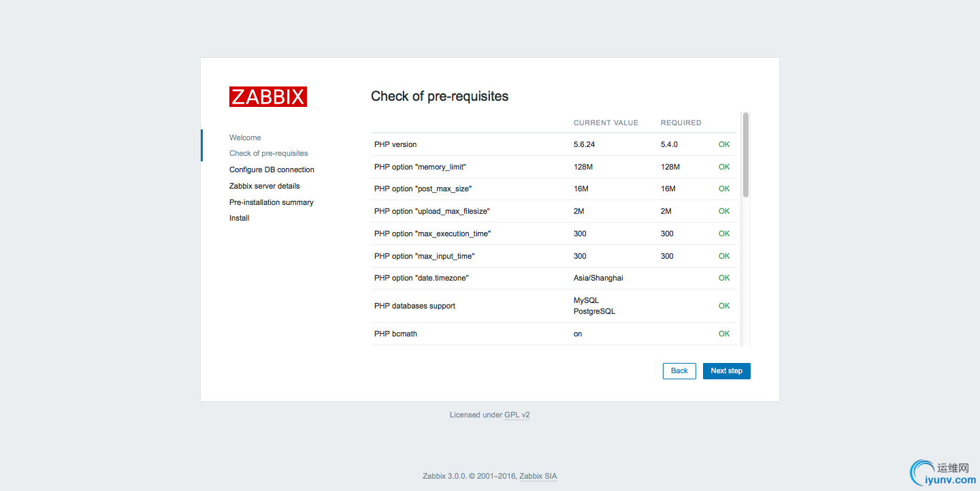This screenshot has height=491, width=980.
Task: Click the REQUIRED column header
Action: coord(681,123)
